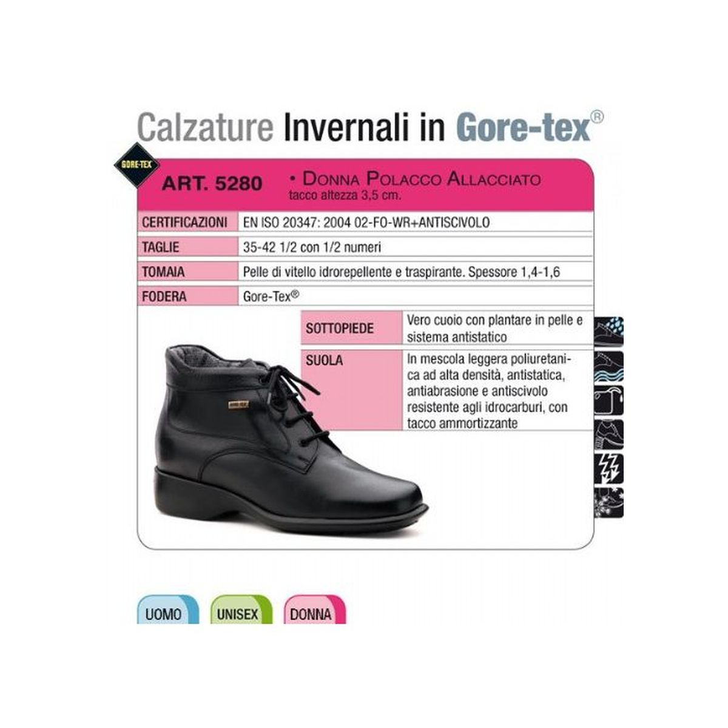Select the green UNISEX tab
This screenshot has height=728, width=728.
pyautogui.click(x=241, y=610)
